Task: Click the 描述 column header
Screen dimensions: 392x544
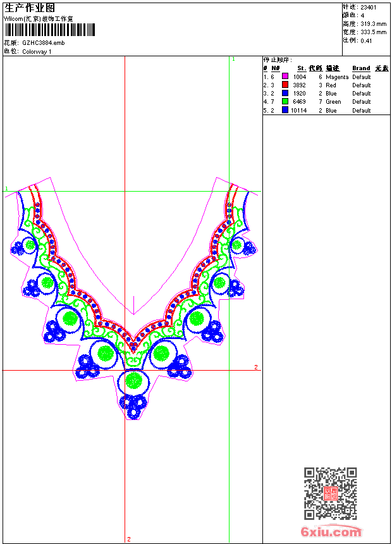Action: (x=333, y=68)
